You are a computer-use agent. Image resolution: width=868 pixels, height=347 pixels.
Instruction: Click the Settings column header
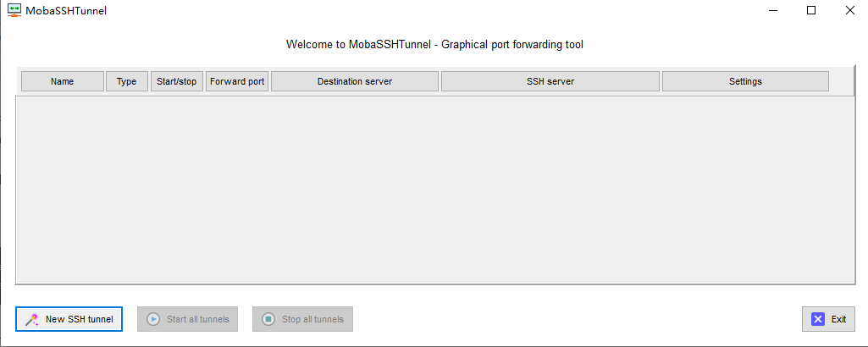pyautogui.click(x=746, y=81)
